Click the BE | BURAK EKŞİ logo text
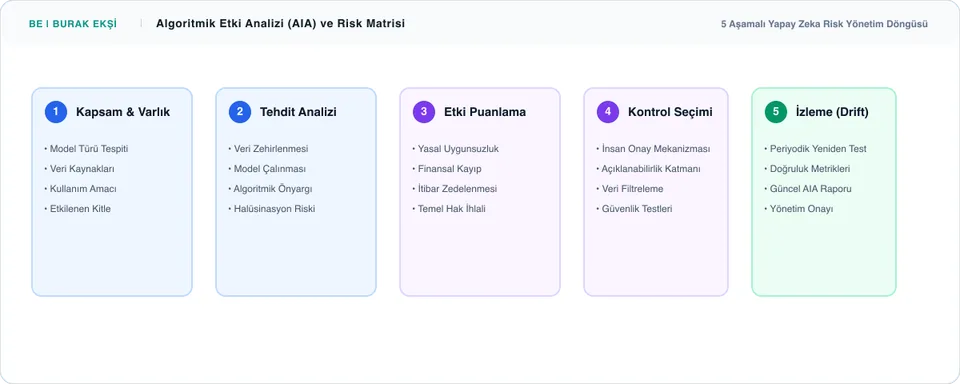960x384 pixels. tap(73, 24)
